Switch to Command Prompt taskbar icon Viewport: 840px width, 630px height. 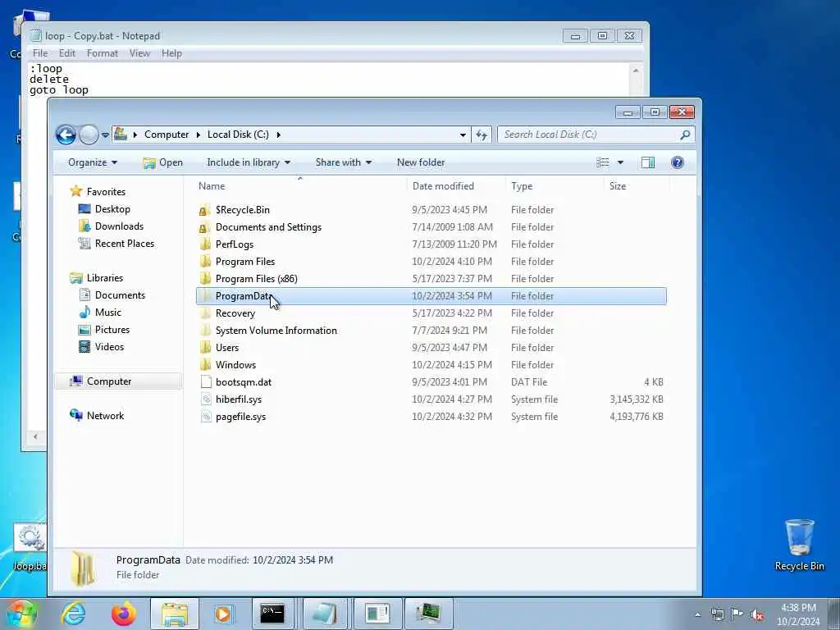(272, 614)
